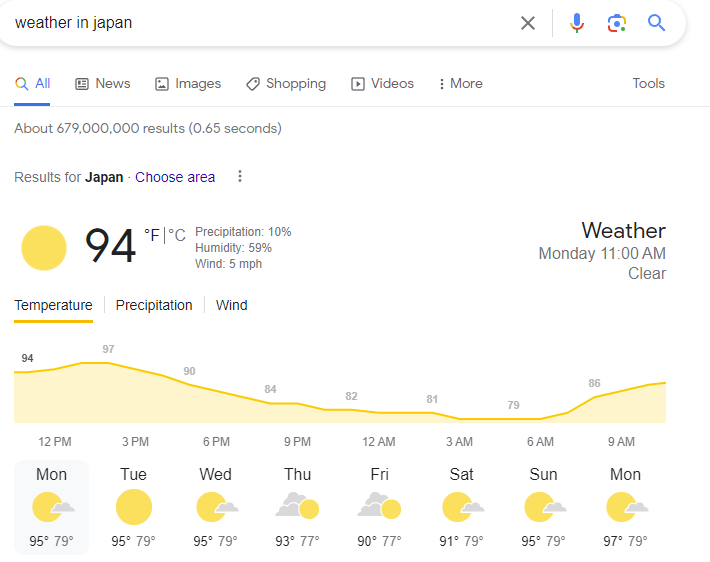Screen dimensions: 710x562
Task: Click into the 'weather in japan' search field
Action: point(263,23)
